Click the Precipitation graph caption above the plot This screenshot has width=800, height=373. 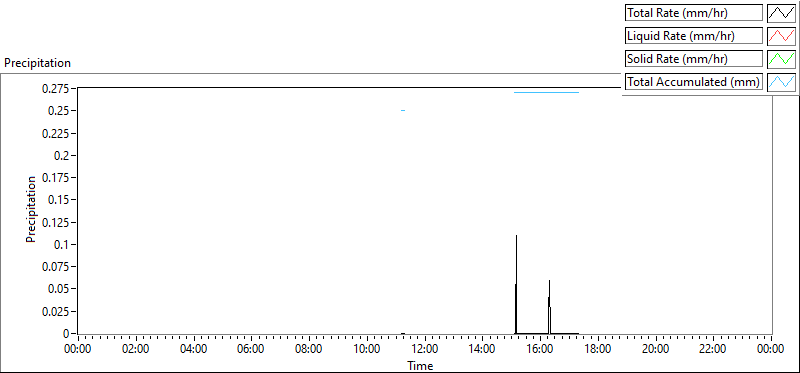pos(37,63)
